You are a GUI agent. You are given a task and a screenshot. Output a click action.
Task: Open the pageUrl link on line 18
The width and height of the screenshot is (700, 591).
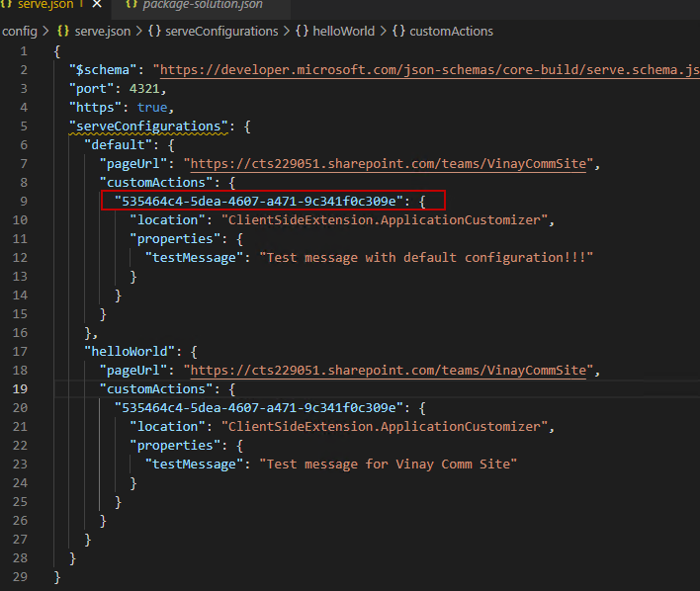(389, 371)
